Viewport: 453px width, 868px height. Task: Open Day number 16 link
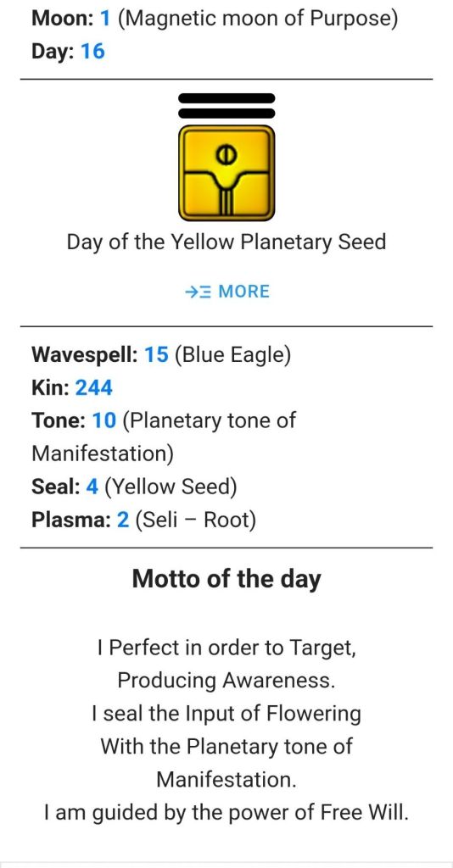92,52
